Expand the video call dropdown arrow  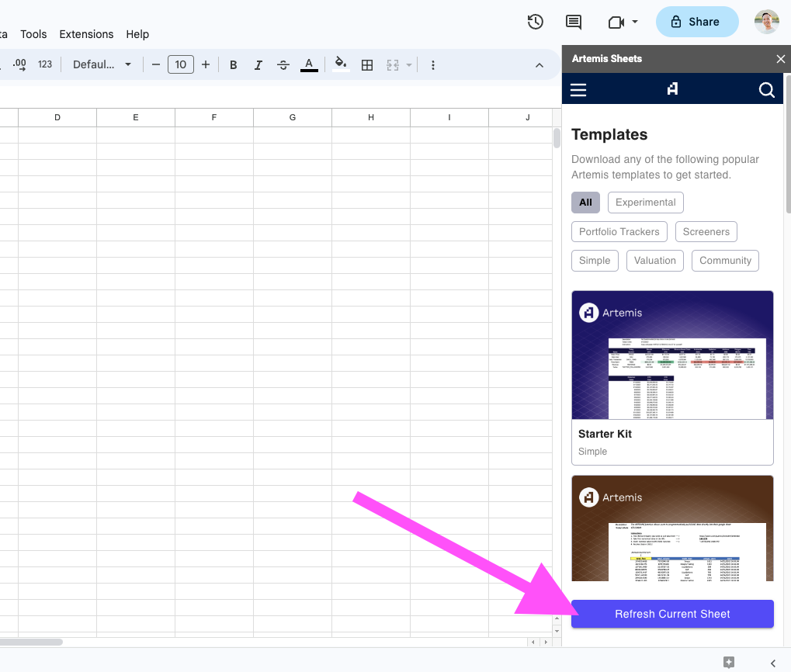point(635,22)
